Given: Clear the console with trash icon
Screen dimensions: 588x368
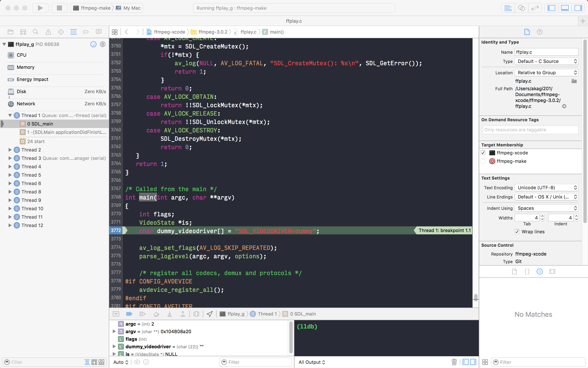Looking at the screenshot, I should 454,362.
